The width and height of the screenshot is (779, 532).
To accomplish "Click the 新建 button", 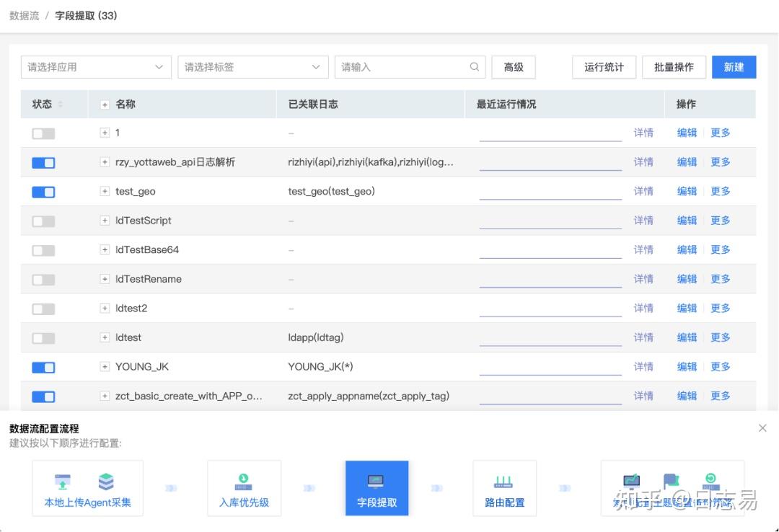I will click(734, 67).
